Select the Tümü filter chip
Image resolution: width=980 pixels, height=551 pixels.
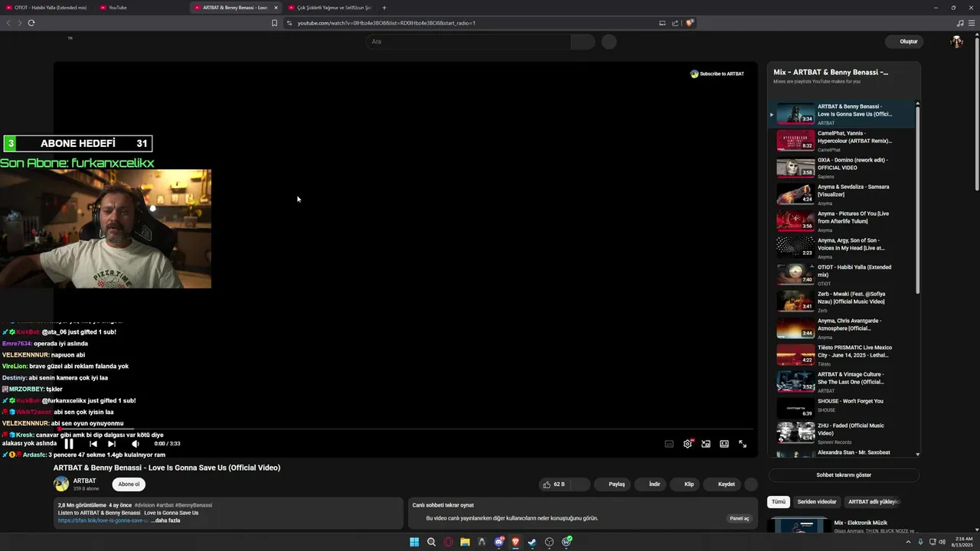tap(779, 502)
